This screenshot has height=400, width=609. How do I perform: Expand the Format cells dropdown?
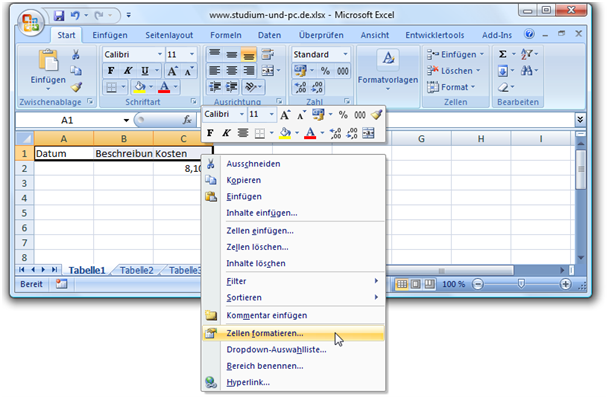click(x=473, y=87)
